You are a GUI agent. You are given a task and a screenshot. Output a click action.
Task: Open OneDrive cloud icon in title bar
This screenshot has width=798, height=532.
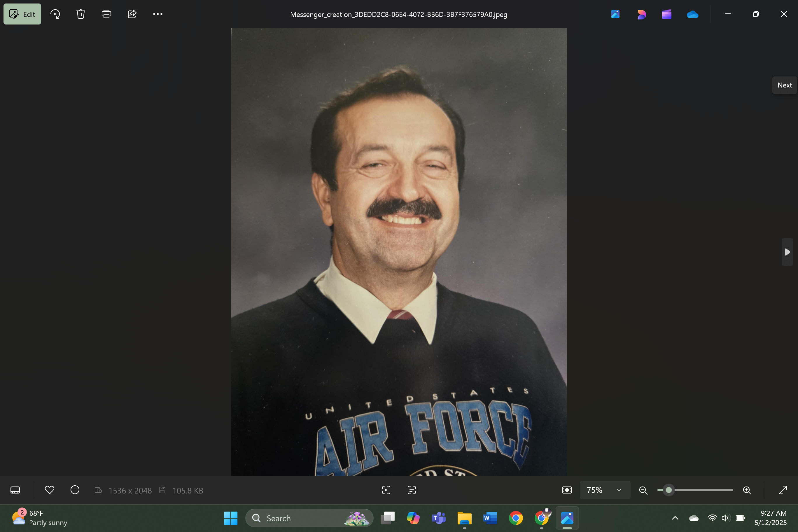point(692,14)
